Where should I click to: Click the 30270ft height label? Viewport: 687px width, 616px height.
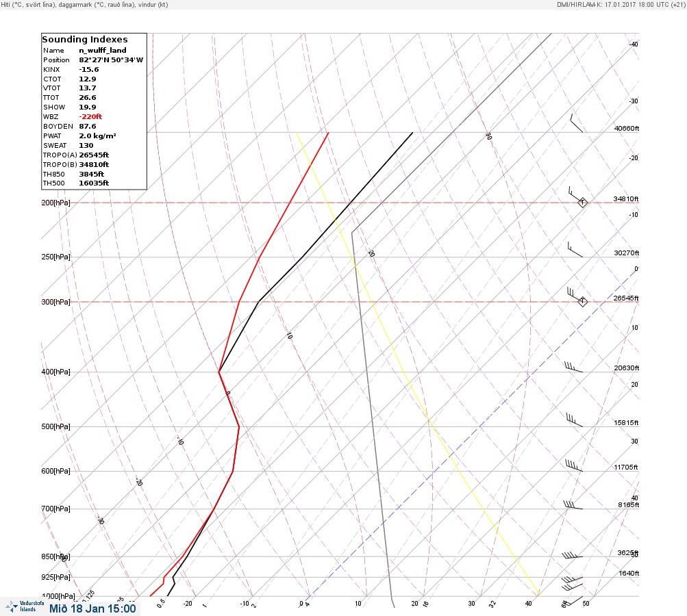(627, 253)
